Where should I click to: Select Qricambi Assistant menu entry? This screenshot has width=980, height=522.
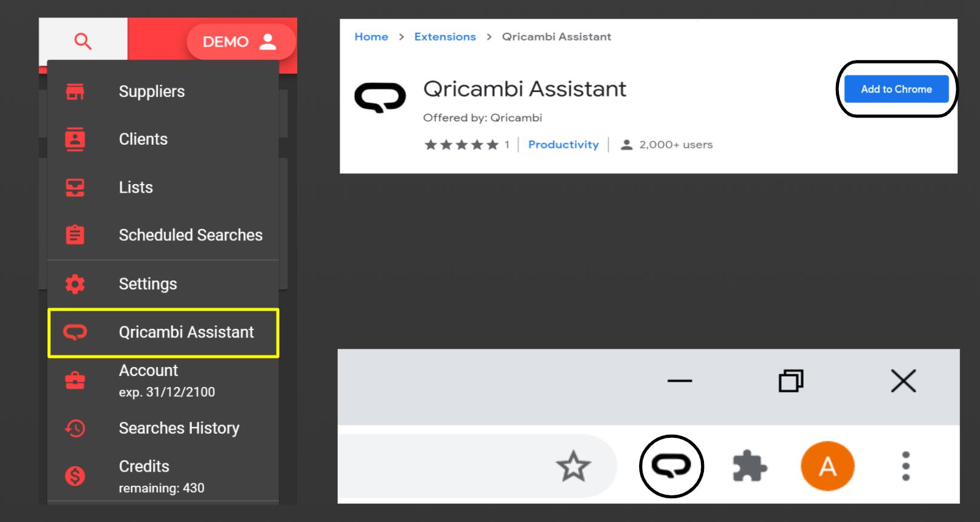163,332
